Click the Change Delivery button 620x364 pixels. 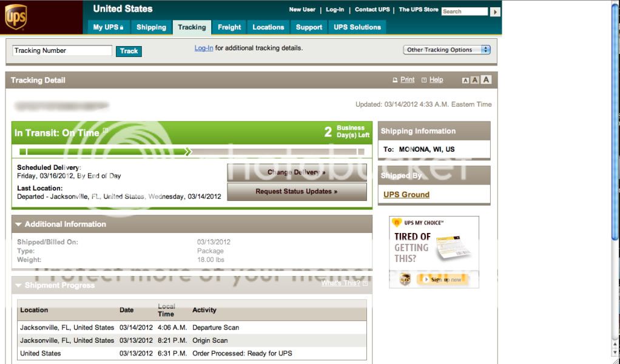coord(297,172)
